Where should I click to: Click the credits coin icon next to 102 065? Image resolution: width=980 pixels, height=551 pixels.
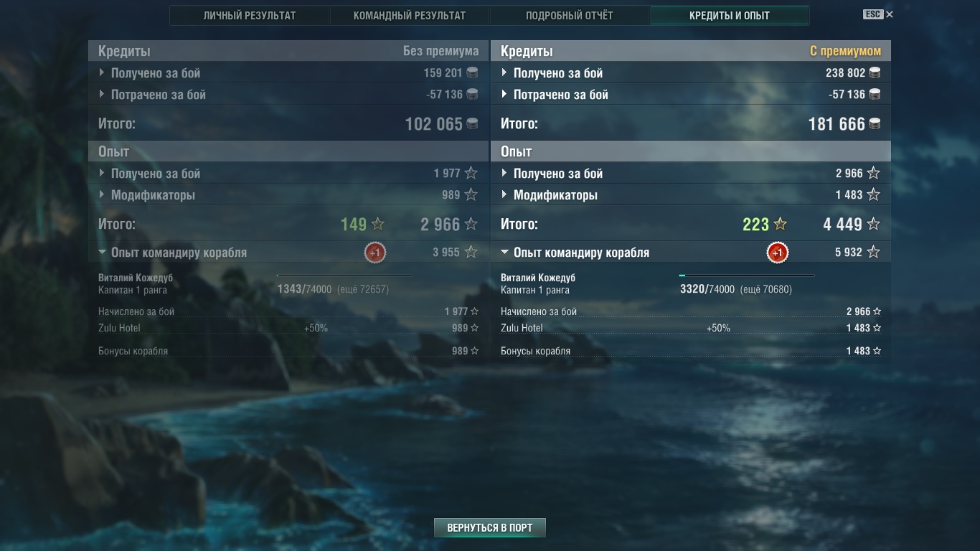point(472,124)
